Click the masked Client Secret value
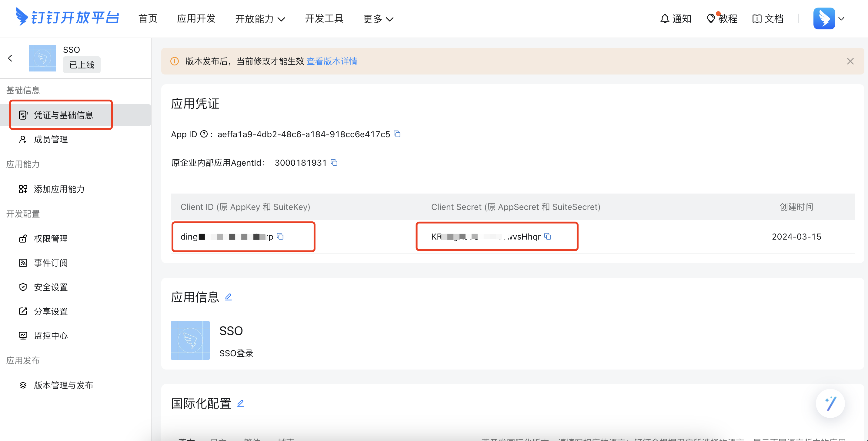The height and width of the screenshot is (441, 868). 486,237
